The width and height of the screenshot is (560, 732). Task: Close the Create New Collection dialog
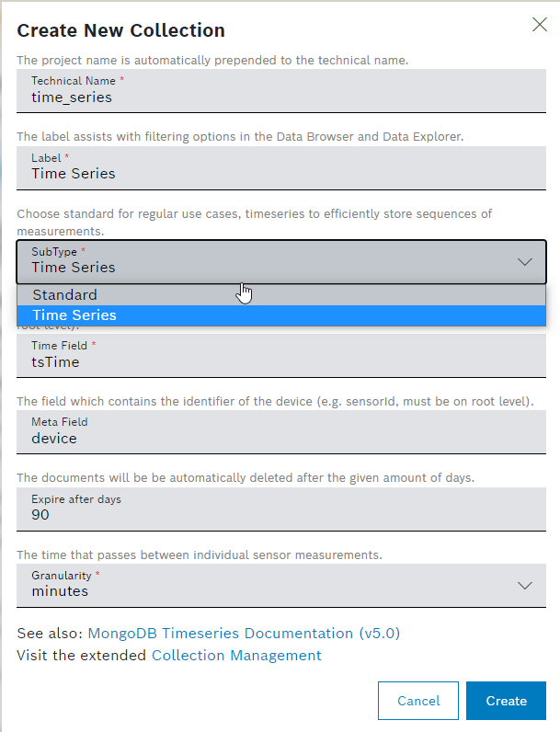pos(540,25)
